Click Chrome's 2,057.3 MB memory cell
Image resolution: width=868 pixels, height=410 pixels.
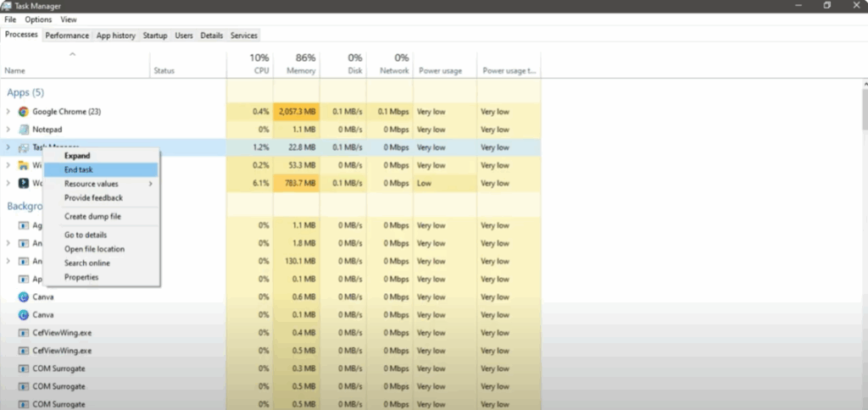pyautogui.click(x=296, y=112)
